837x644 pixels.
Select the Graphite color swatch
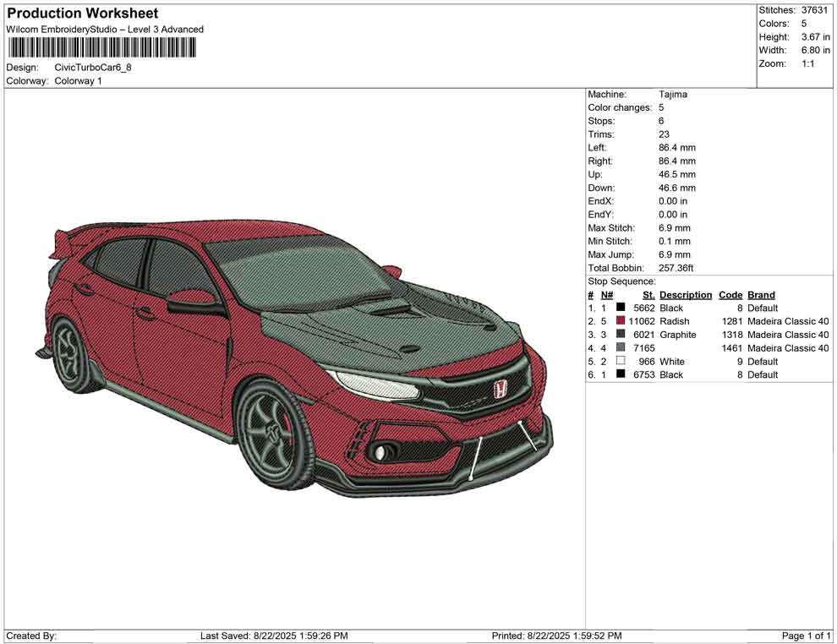pyautogui.click(x=621, y=335)
